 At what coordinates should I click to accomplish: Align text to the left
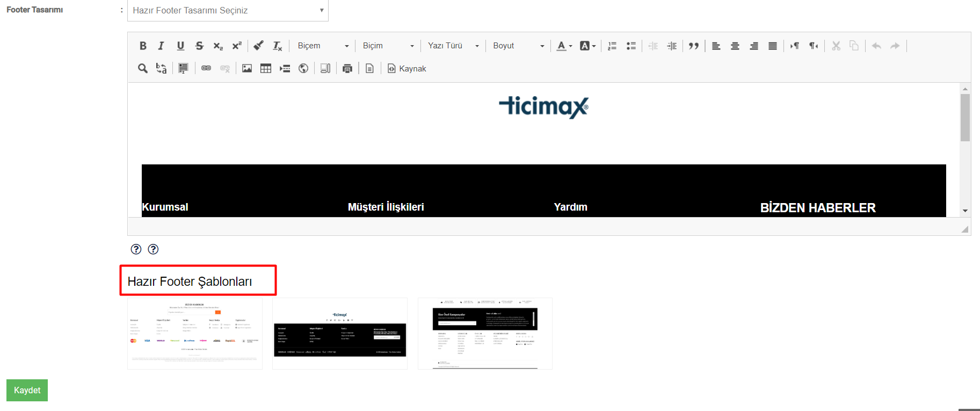click(716, 46)
